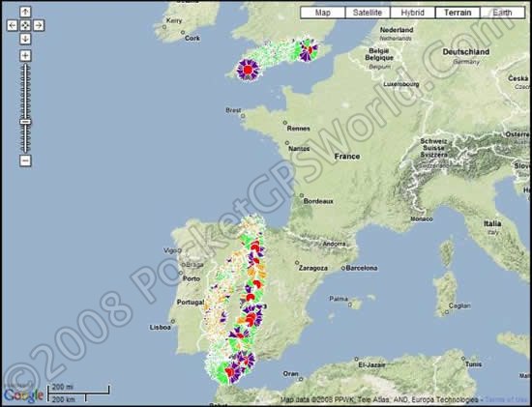Click the El-Jazair city marker
The image size is (532, 407).
click(x=356, y=359)
